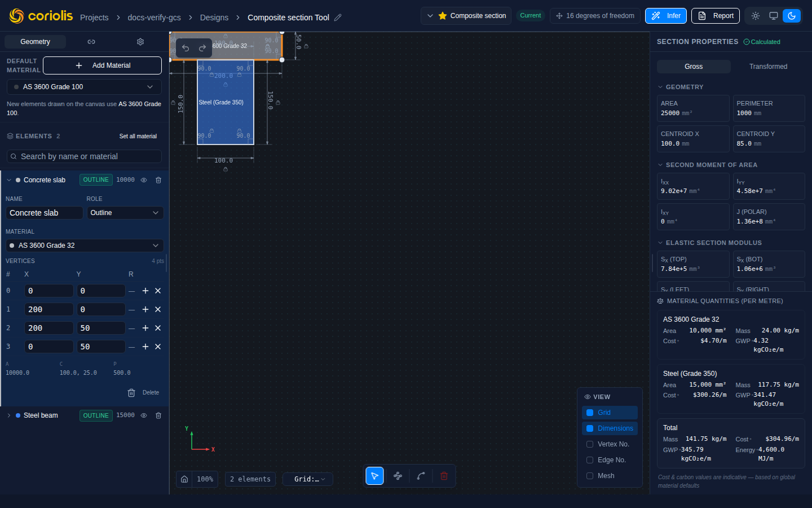Click the radius dash for vertex 0
This screenshot has height=508, width=812.
tap(131, 291)
